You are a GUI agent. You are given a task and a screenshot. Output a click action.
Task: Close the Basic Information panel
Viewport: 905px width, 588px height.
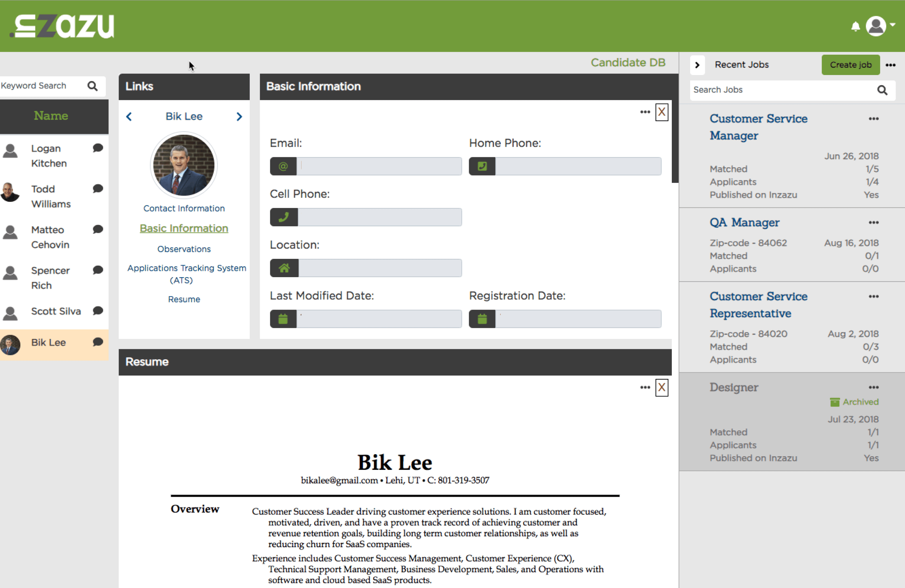pos(662,112)
